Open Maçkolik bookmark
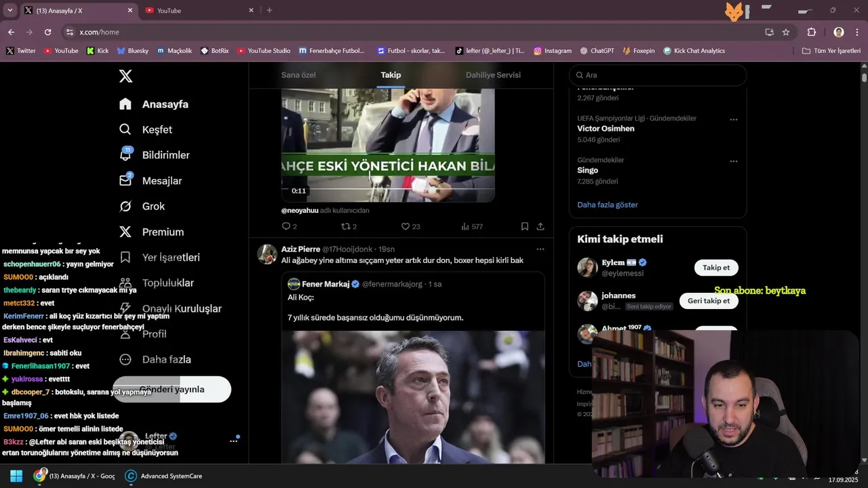Image resolution: width=868 pixels, height=488 pixels. coord(174,51)
